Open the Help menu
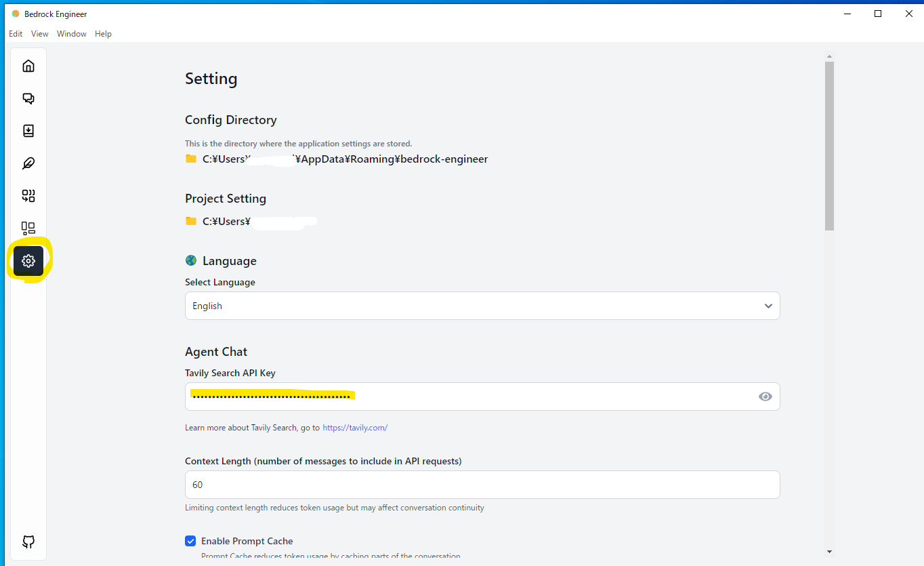The width and height of the screenshot is (924, 566). [104, 34]
